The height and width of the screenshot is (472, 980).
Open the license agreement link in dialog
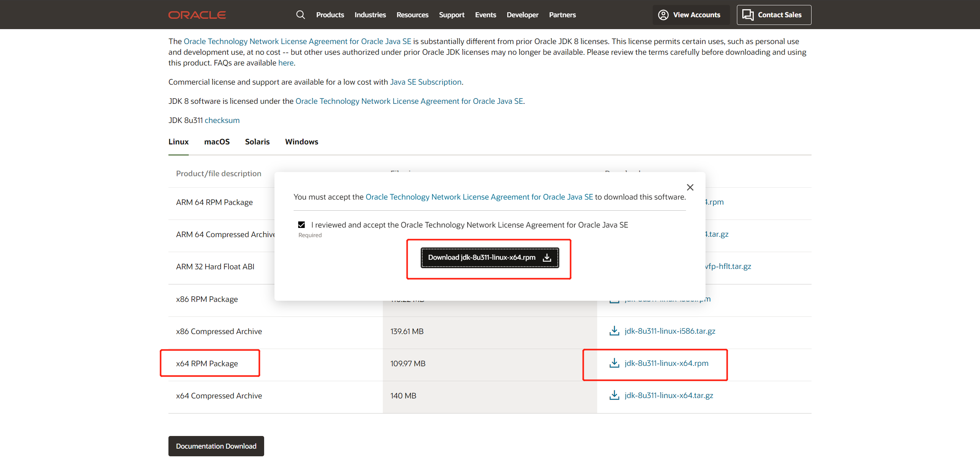pyautogui.click(x=479, y=197)
